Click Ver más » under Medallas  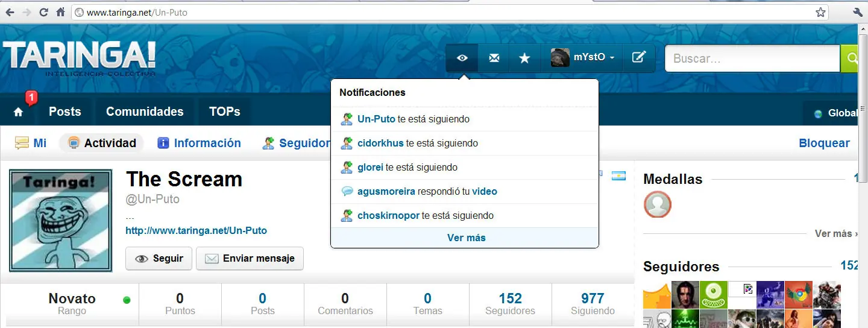[x=837, y=233]
